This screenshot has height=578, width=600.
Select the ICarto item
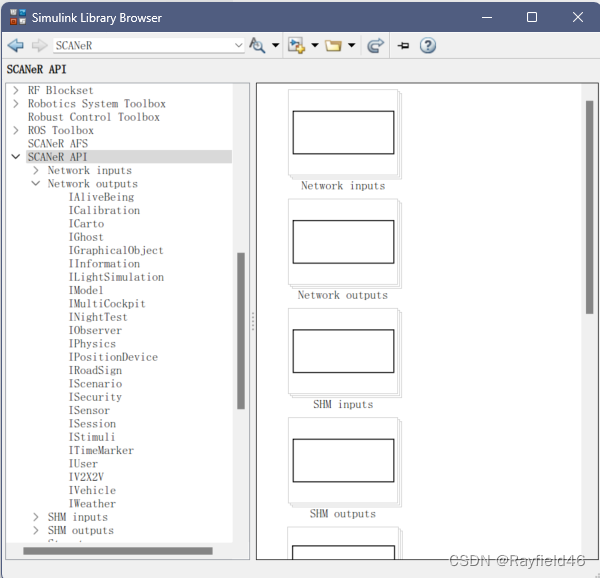pyautogui.click(x=86, y=224)
